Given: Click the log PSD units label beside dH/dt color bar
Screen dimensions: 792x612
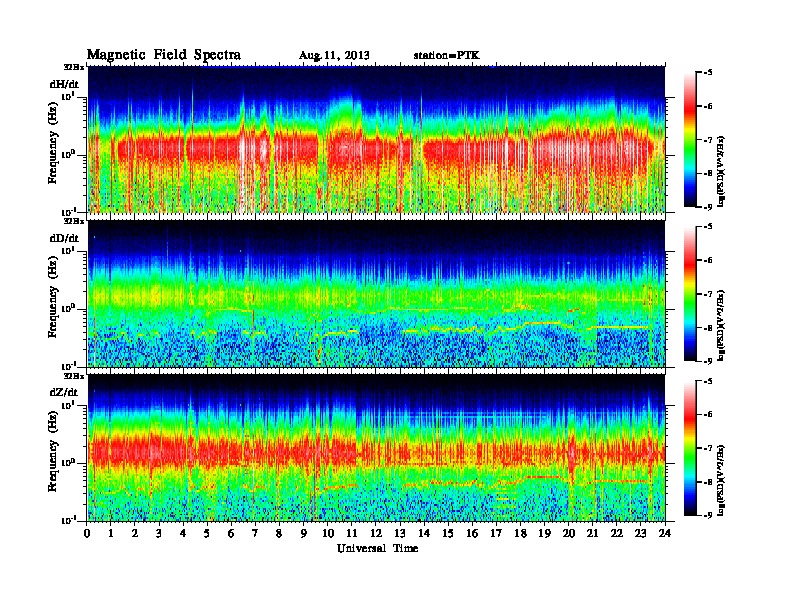Looking at the screenshot, I should [722, 171].
